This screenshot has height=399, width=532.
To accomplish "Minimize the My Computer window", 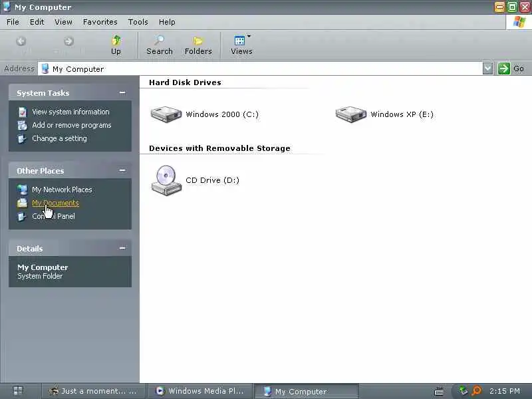I will (499, 7).
